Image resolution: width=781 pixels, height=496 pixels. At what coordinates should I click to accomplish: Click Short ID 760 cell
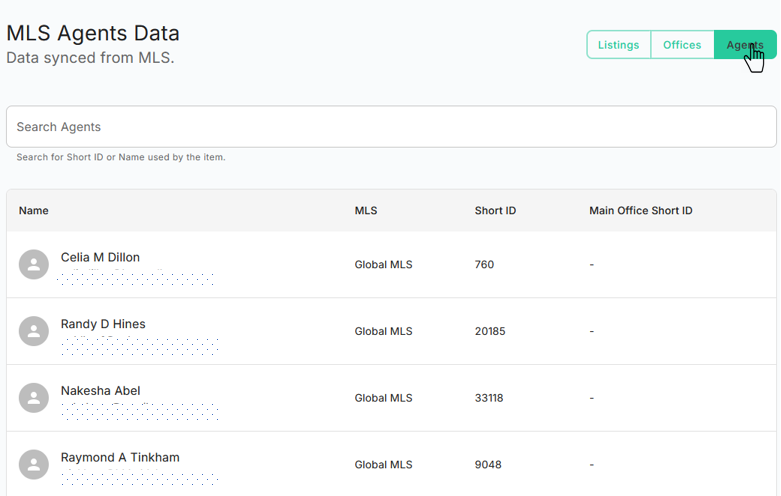[x=484, y=265]
